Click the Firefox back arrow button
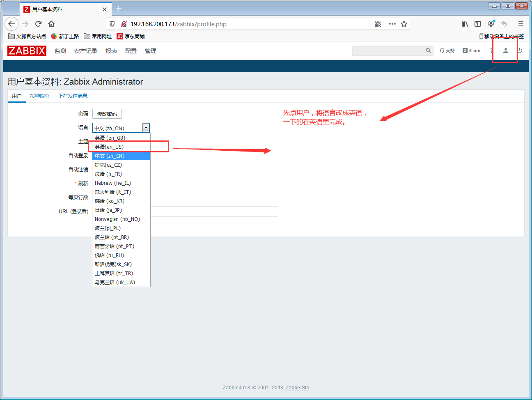Screen dimensions: 532x400 (11, 24)
